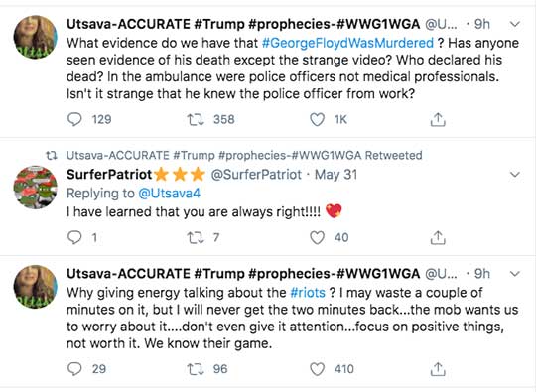Open SurferPatriot tweet's options chevron
The height and width of the screenshot is (392, 536).
pos(515,175)
